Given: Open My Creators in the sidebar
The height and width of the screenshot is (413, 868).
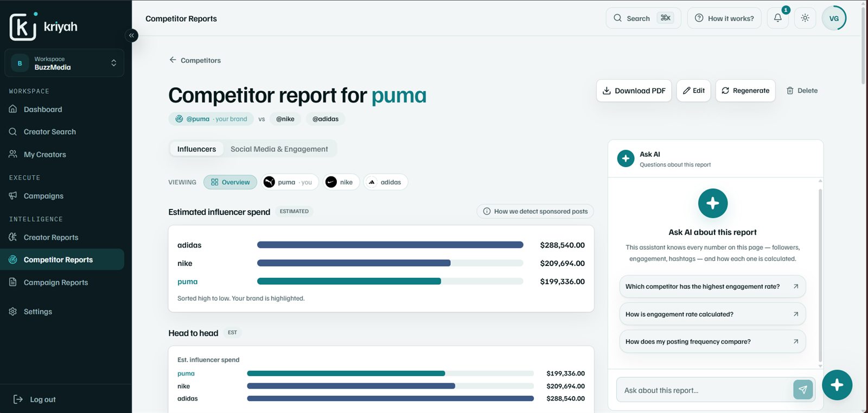Looking at the screenshot, I should tap(62, 155).
